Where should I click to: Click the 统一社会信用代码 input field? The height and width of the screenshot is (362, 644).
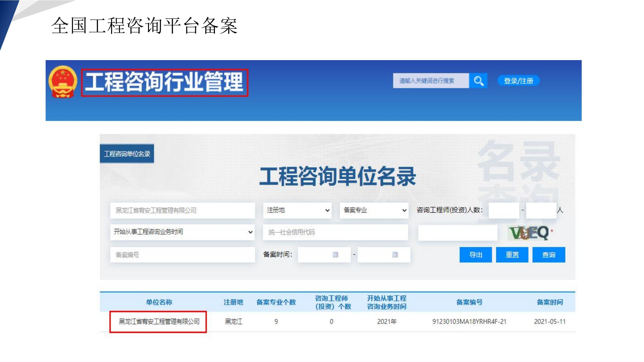tap(335, 232)
